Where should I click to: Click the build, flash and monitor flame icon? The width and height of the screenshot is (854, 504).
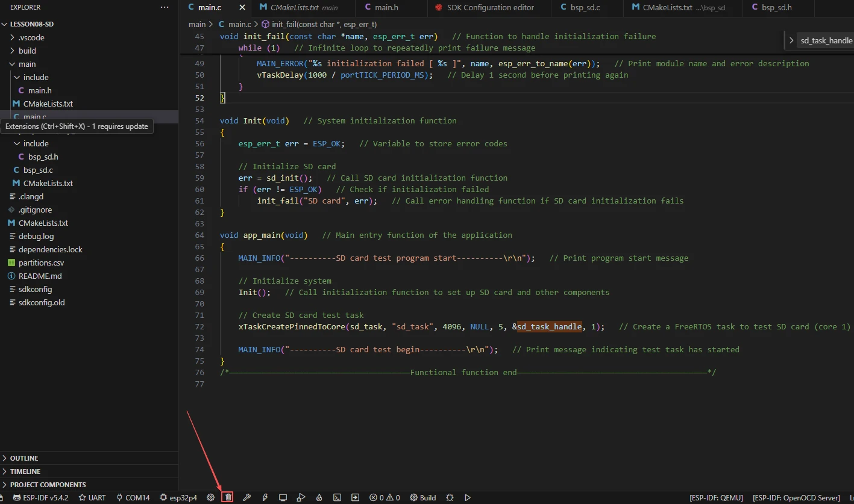coord(319,497)
